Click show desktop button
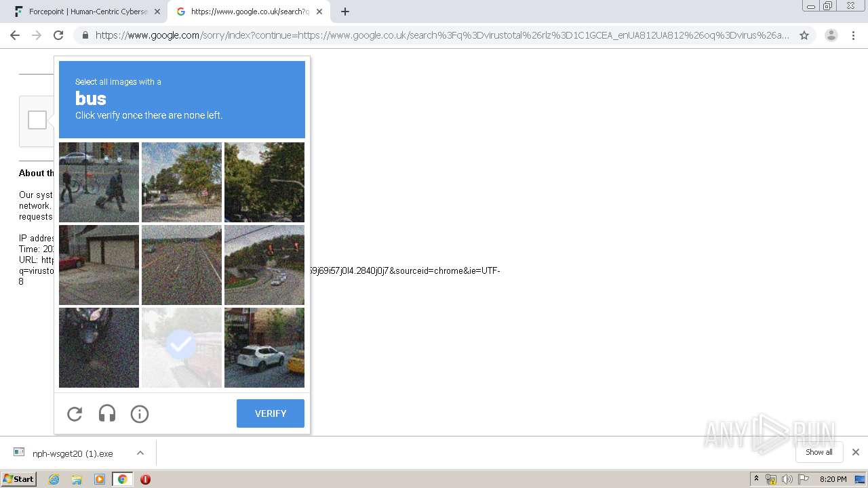This screenshot has height=488, width=868. tap(860, 479)
